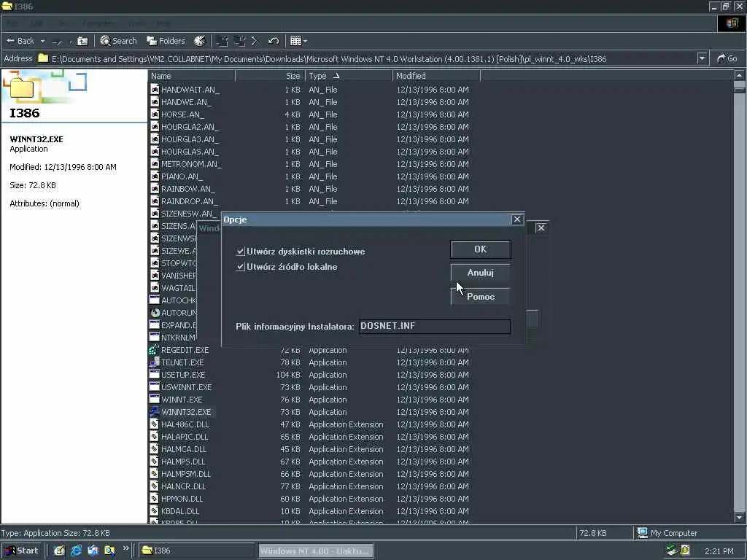Switch to Windows NT 4.00 taskbar window
747x560 pixels.
[316, 551]
